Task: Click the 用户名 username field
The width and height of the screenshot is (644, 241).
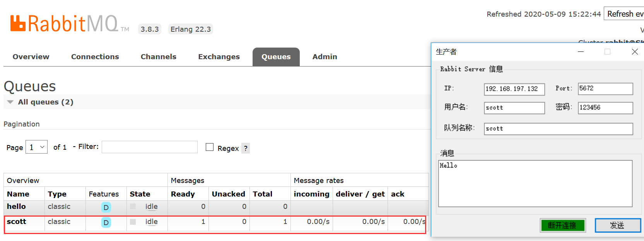Action: (514, 108)
